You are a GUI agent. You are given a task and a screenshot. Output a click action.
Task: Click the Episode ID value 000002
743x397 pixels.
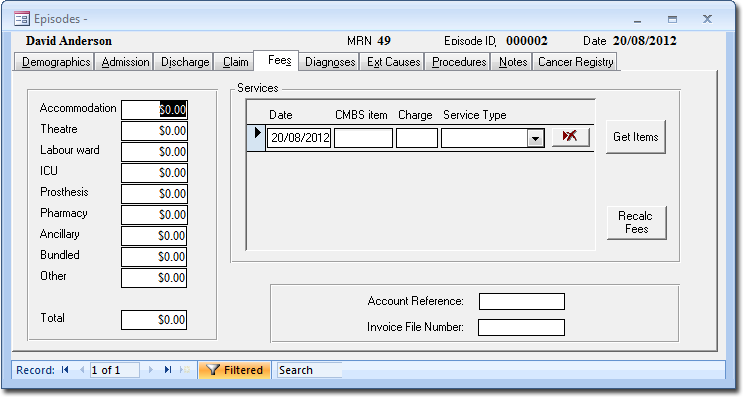pos(526,41)
